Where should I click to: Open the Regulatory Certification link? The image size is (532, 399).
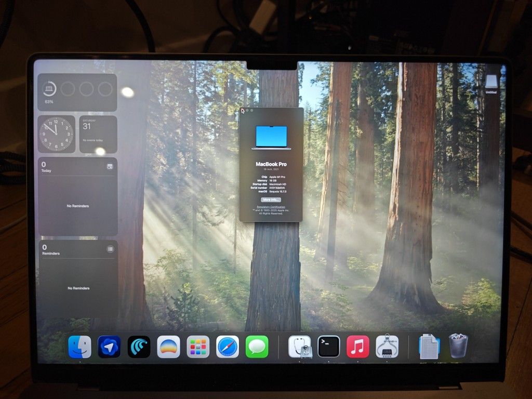[271, 207]
